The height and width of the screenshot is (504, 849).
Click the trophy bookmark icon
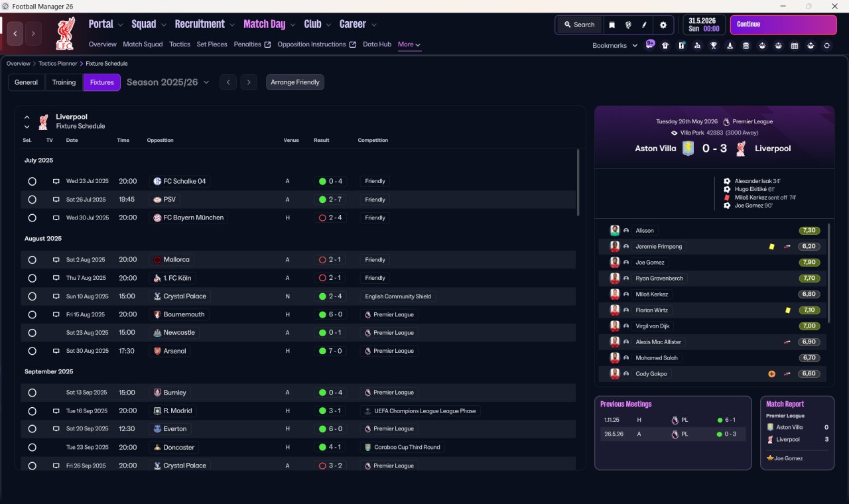coord(714,46)
